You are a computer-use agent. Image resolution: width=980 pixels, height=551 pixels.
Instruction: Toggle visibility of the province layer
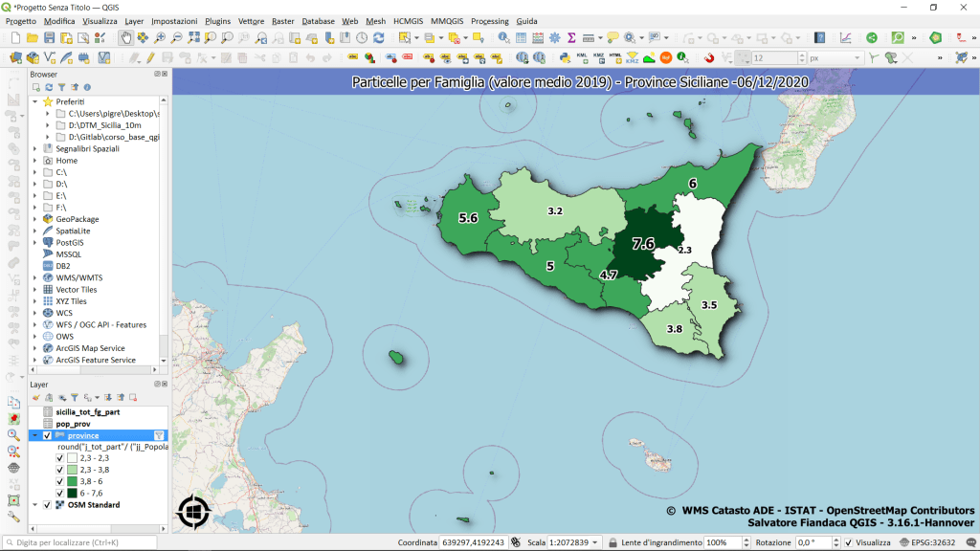click(47, 435)
